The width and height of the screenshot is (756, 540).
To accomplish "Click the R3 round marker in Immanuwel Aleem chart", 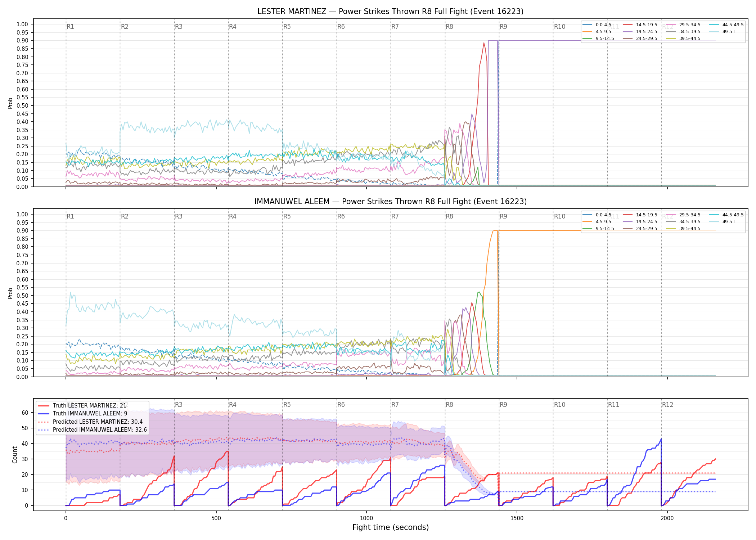I will pos(179,216).
